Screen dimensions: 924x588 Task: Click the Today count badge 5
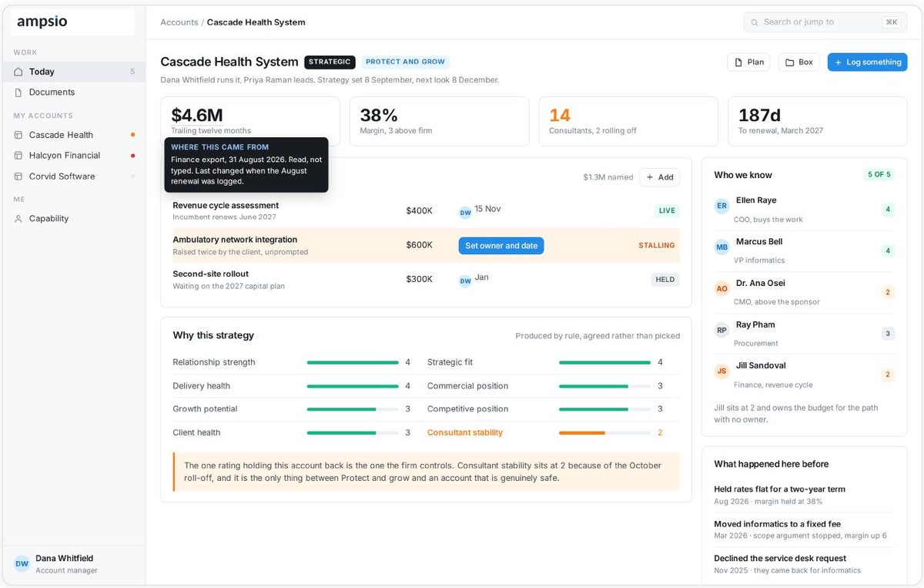[x=132, y=72]
